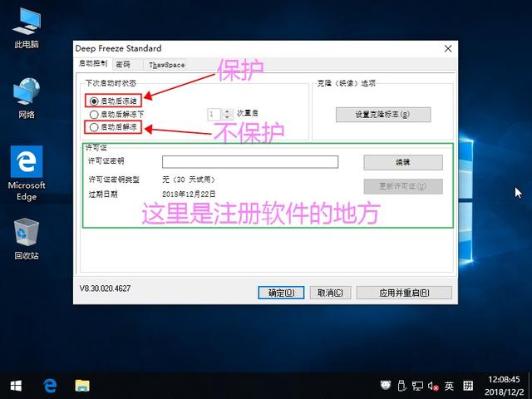Click the 确定 button
532x399 pixels.
281,293
